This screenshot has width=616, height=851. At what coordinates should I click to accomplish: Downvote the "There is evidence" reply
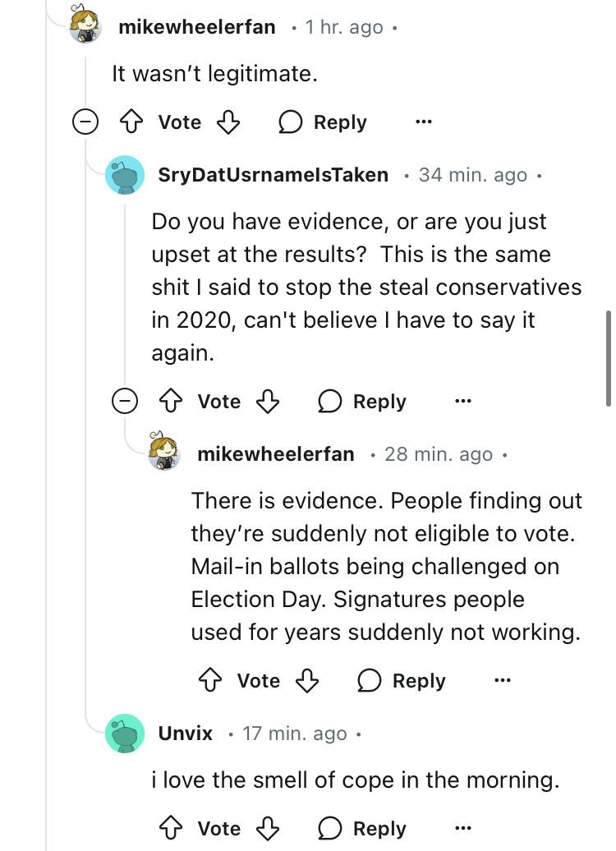coord(306,681)
